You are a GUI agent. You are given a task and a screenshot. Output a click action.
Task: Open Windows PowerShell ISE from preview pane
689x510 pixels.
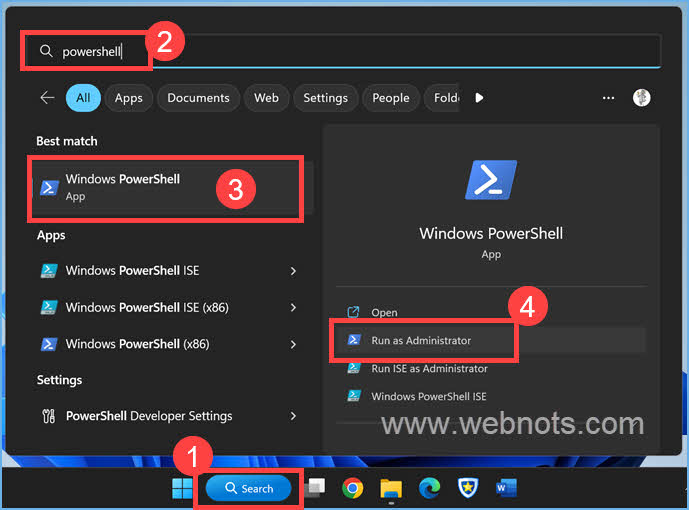pos(491,396)
